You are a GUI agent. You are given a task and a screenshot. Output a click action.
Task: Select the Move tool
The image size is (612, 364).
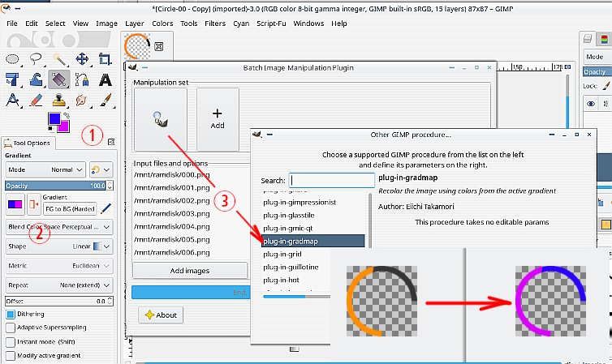(82, 59)
